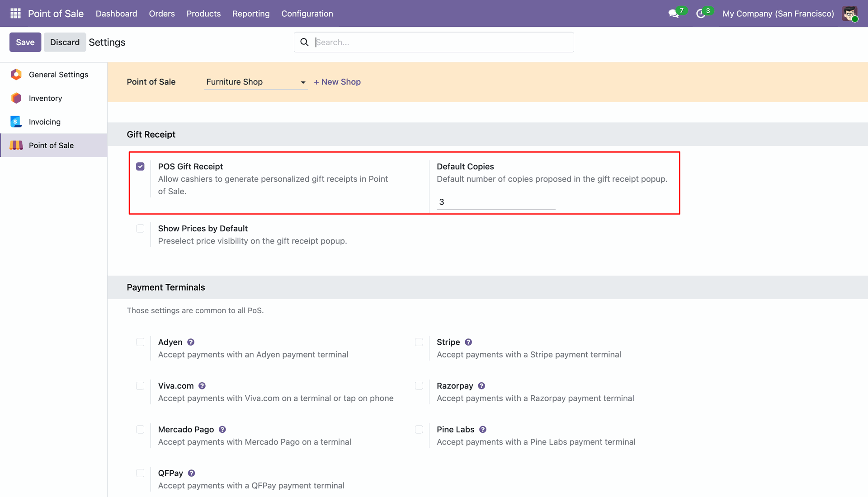Enable the QFPay terminal checkbox
The height and width of the screenshot is (497, 868).
(140, 473)
